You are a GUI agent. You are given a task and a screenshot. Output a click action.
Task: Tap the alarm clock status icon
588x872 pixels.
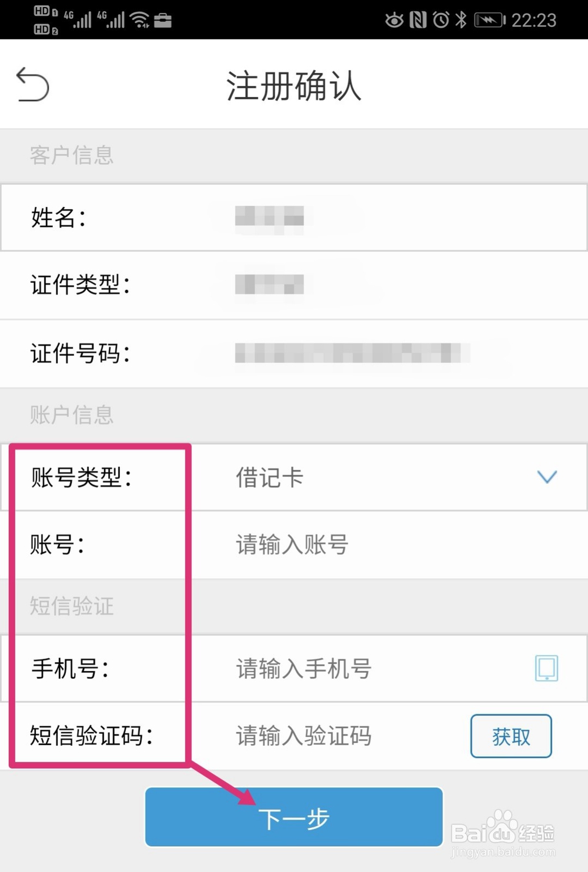click(x=440, y=21)
